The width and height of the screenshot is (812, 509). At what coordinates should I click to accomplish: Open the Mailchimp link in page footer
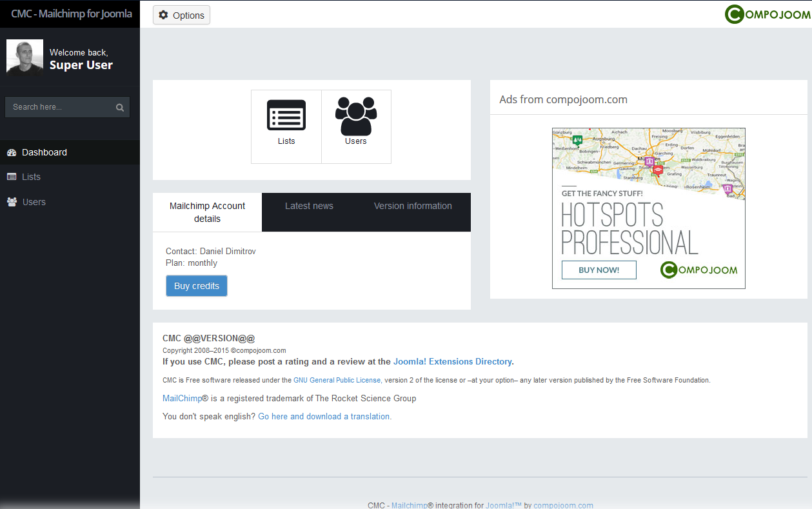point(409,505)
